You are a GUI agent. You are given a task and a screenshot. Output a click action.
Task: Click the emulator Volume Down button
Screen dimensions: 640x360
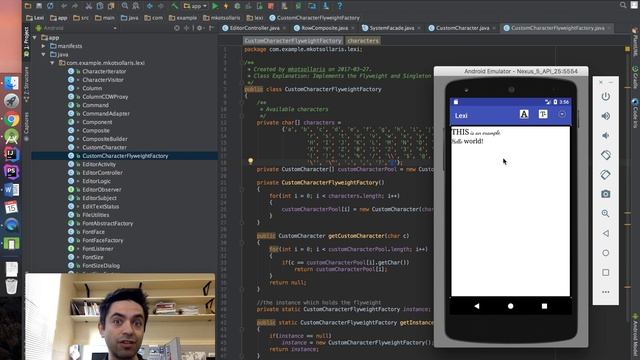(606, 136)
